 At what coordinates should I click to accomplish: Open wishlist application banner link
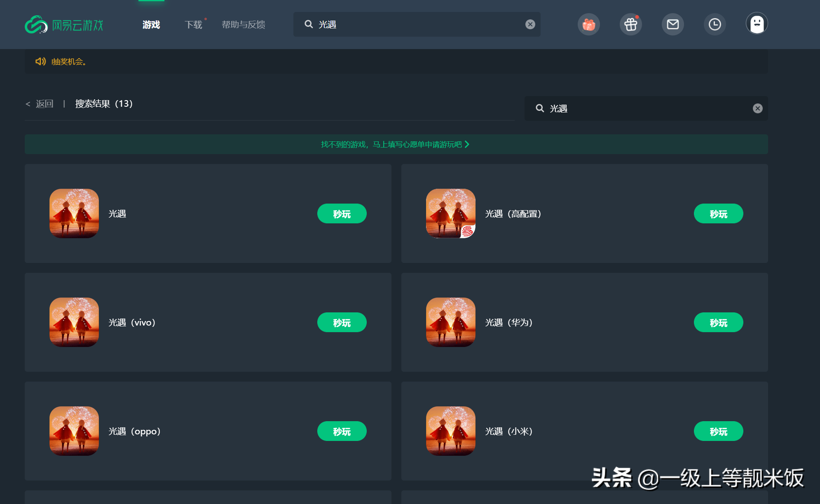pos(396,144)
